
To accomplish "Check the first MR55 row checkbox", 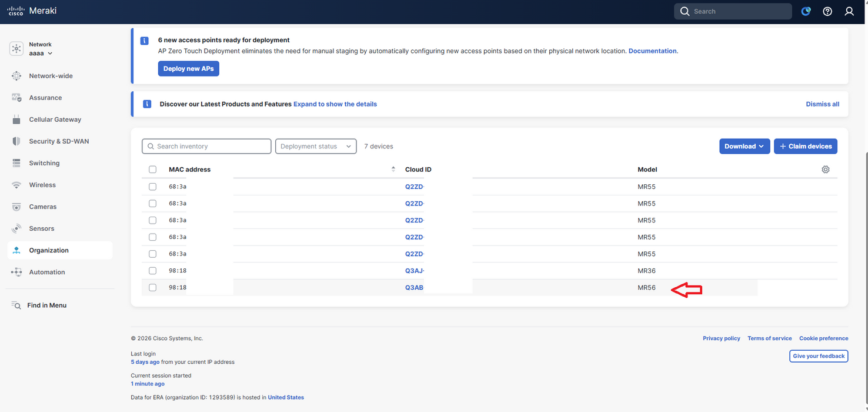I will coord(153,187).
